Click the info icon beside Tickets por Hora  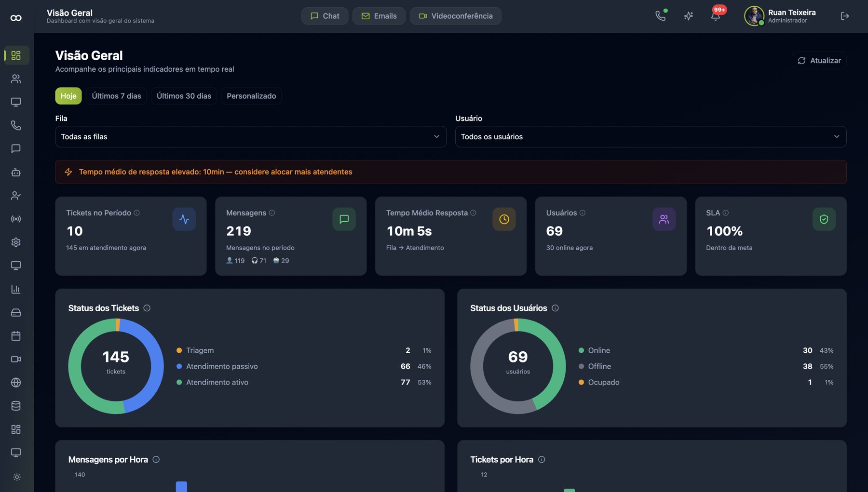tap(542, 459)
